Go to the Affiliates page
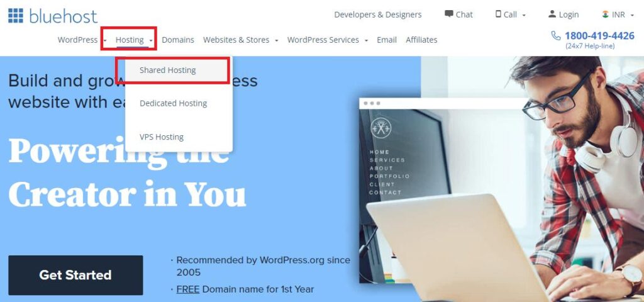Screen dimensions: 644x302 click(x=421, y=40)
